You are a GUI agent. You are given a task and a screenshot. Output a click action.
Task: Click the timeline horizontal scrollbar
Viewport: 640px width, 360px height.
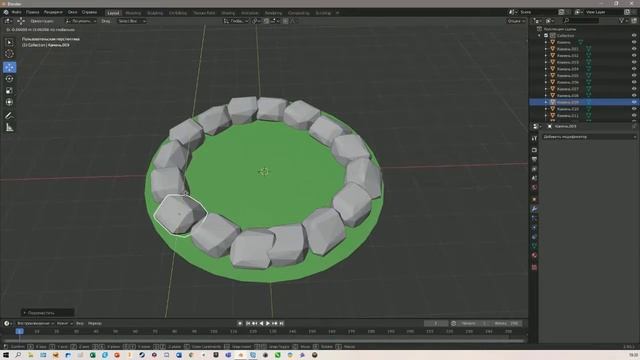(x=264, y=340)
